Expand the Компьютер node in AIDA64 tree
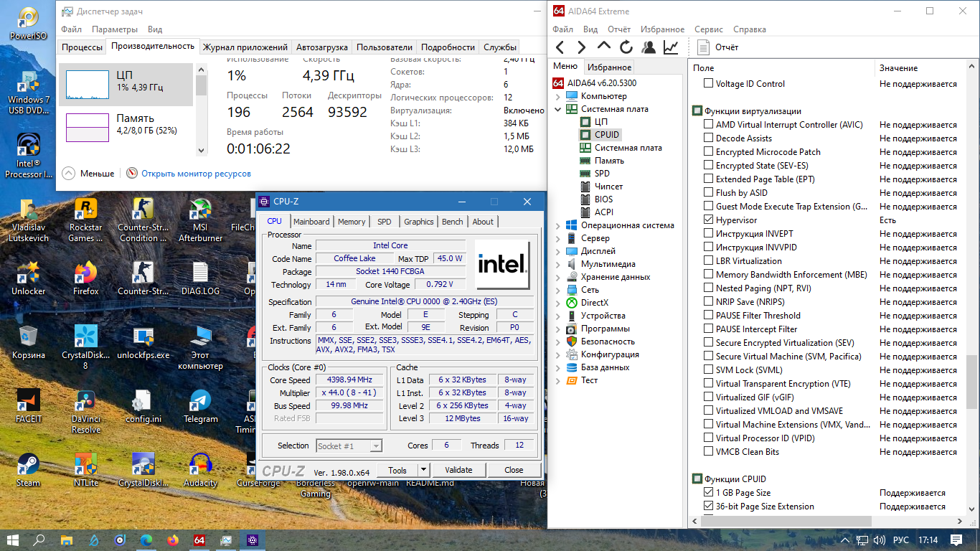Image resolution: width=980 pixels, height=551 pixels. [558, 96]
